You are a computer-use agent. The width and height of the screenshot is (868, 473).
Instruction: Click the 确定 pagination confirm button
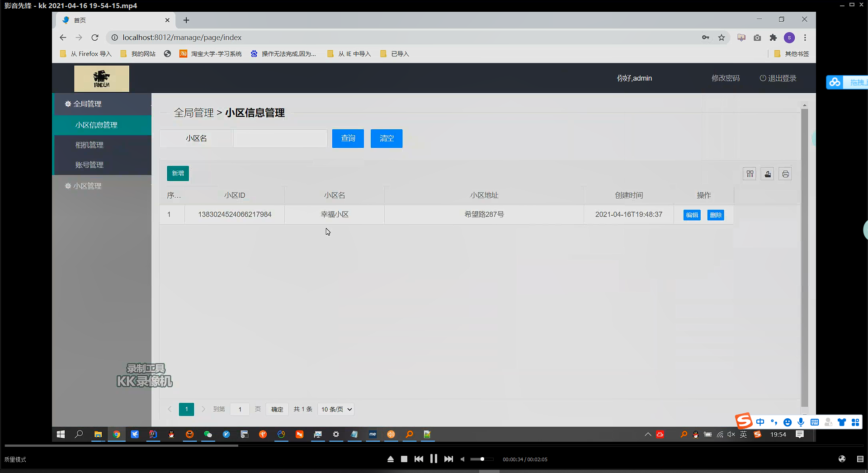[277, 409]
